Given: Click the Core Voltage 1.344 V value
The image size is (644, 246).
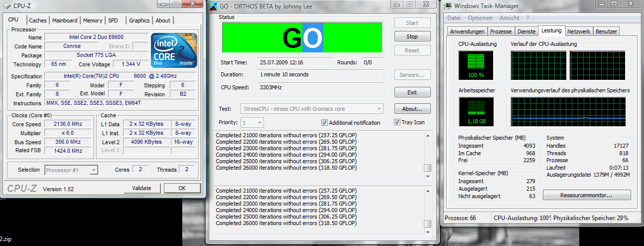Looking at the screenshot, I should (x=131, y=64).
